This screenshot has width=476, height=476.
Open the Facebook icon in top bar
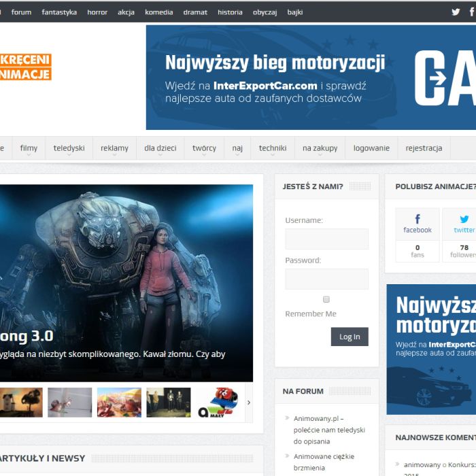click(x=472, y=12)
